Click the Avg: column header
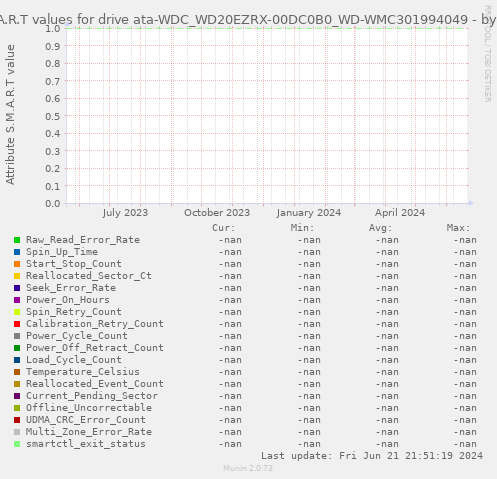This screenshot has width=497, height=479. click(x=380, y=228)
